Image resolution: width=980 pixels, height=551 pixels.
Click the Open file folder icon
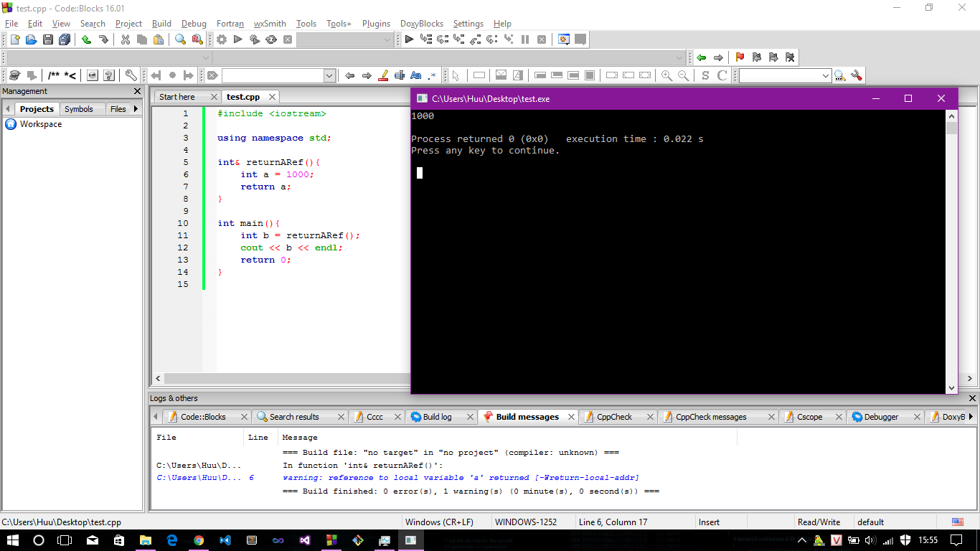[31, 40]
